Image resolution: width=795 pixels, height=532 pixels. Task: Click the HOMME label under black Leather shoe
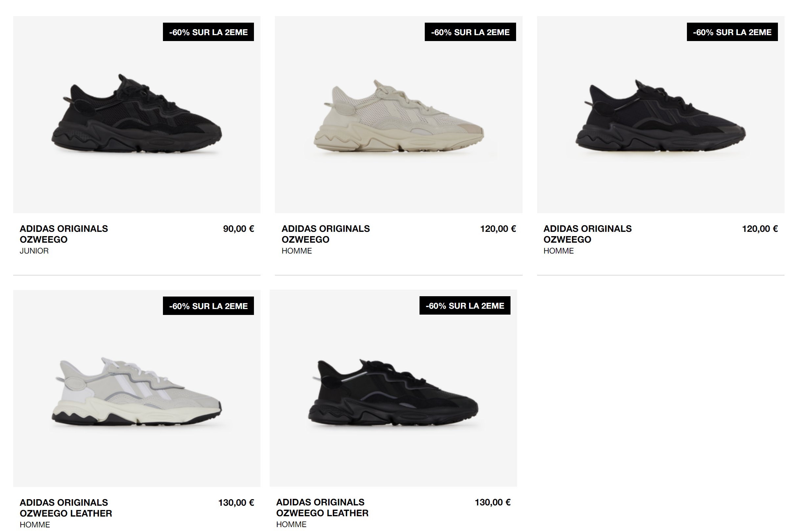(x=291, y=524)
